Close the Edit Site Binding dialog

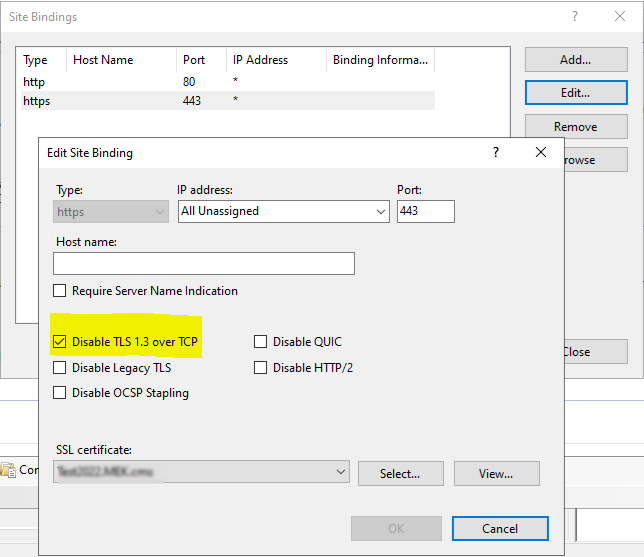point(541,152)
